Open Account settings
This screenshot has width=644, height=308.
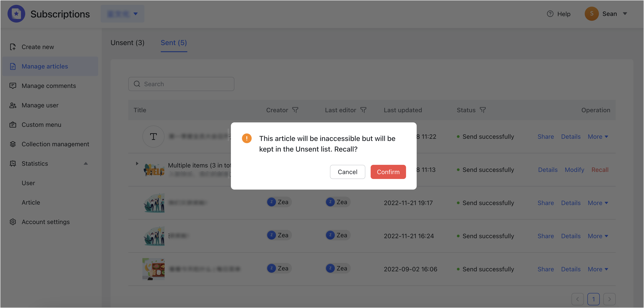(46, 222)
